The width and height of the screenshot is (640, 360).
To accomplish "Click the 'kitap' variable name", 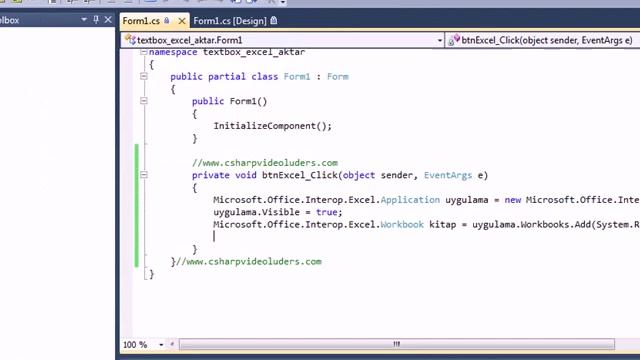I will tap(442, 224).
